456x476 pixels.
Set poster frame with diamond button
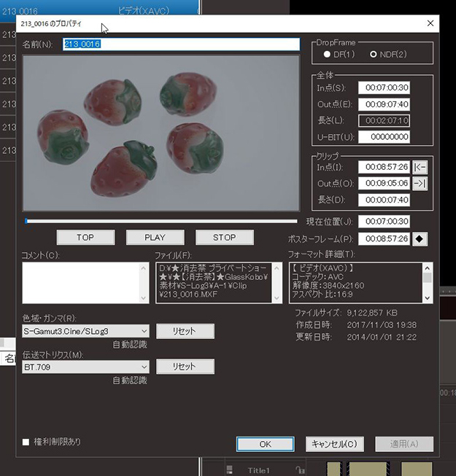[420, 238]
